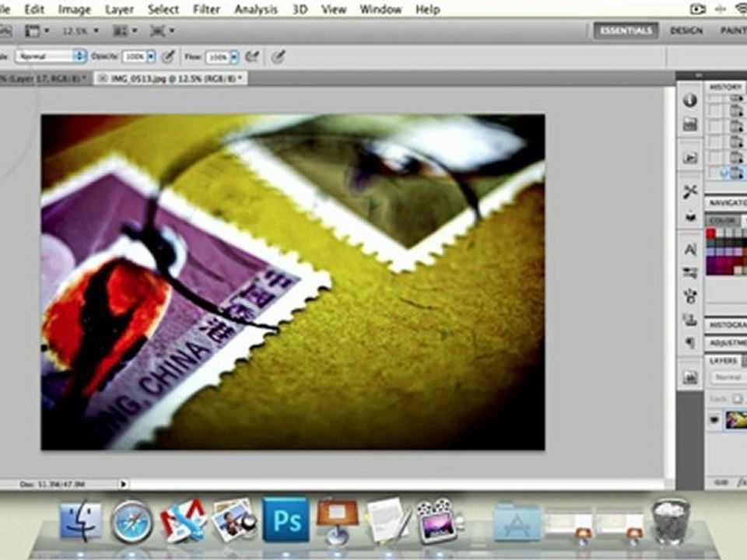The height and width of the screenshot is (560, 747).
Task: Open the sliders panel icon below Character
Action: [x=690, y=272]
